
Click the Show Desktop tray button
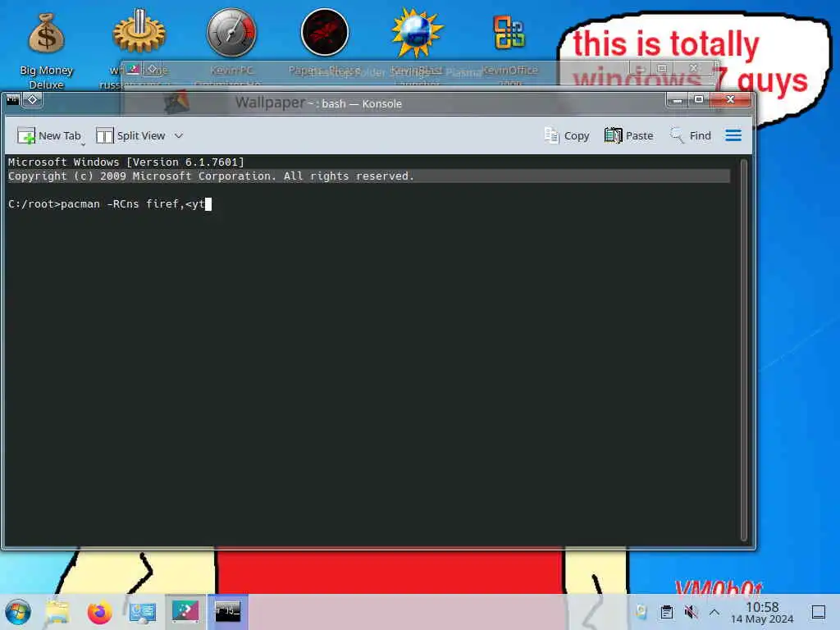point(819,612)
